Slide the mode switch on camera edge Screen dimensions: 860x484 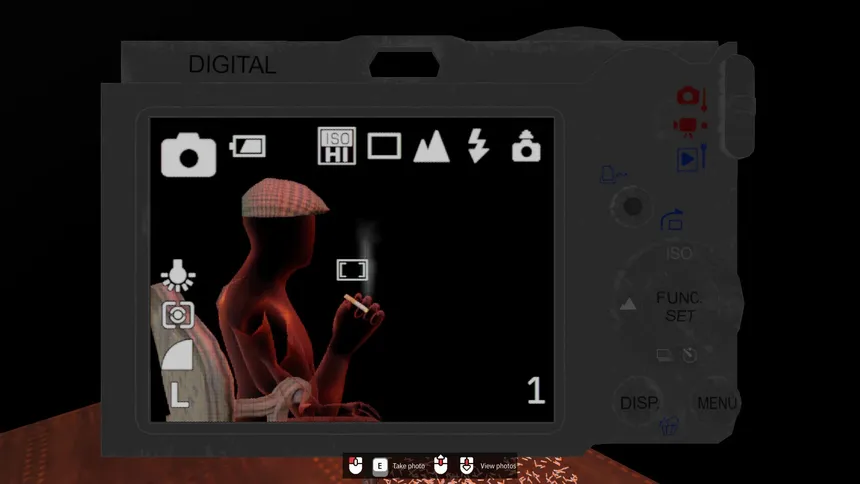739,107
